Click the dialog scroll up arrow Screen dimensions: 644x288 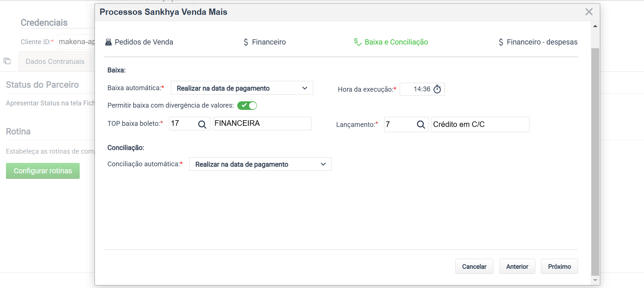595,26
